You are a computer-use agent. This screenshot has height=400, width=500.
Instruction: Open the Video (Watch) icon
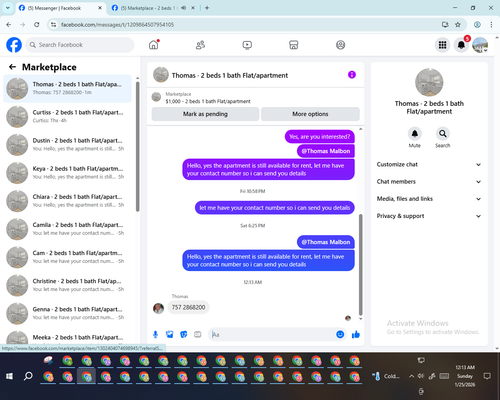(247, 45)
